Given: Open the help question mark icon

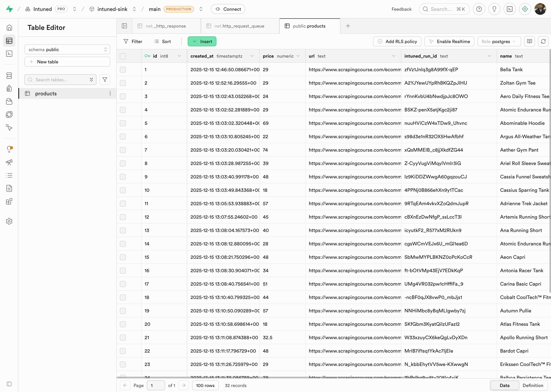Looking at the screenshot, I should pos(479,9).
